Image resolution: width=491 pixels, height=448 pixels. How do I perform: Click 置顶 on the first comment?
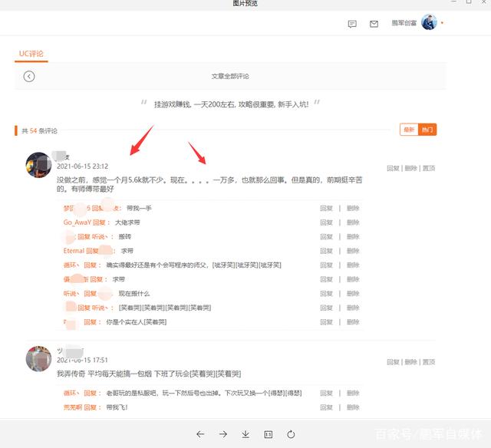pos(429,168)
